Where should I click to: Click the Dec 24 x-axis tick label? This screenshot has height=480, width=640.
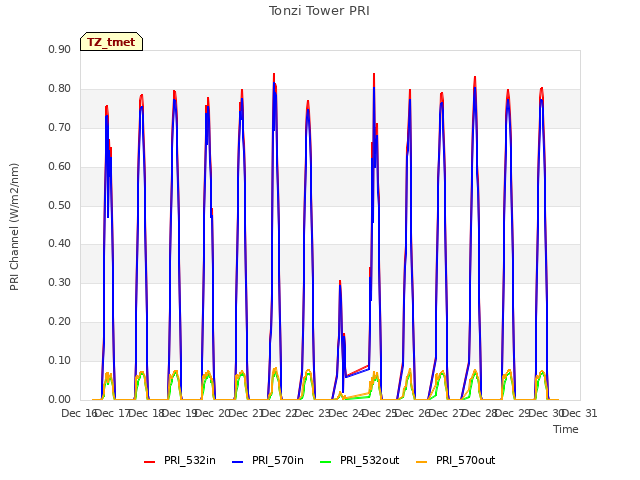(x=346, y=414)
